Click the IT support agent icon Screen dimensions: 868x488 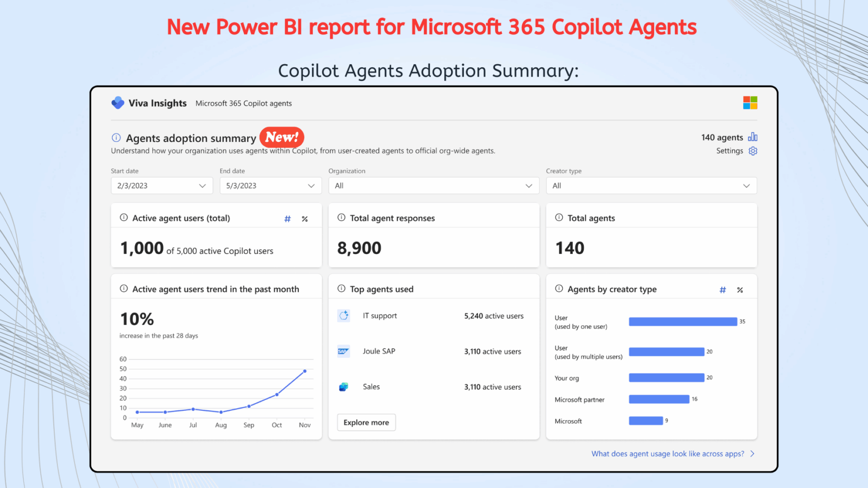(x=344, y=315)
